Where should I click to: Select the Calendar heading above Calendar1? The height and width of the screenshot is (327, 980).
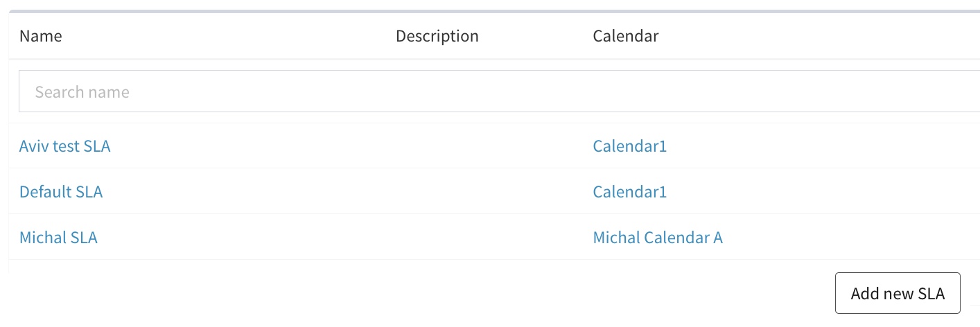click(x=625, y=36)
